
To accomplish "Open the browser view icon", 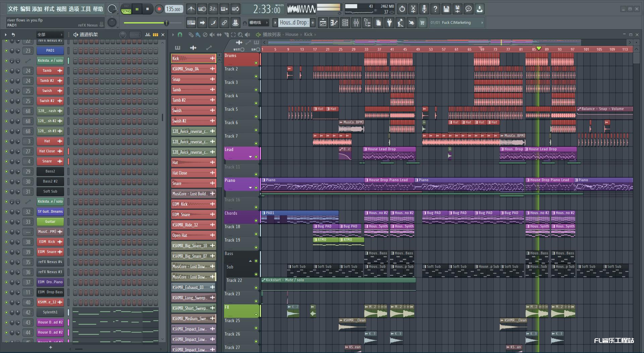I will 367,23.
